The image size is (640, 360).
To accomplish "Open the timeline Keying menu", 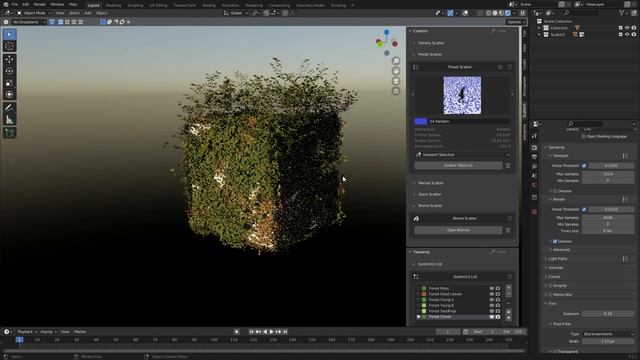I will click(48, 332).
